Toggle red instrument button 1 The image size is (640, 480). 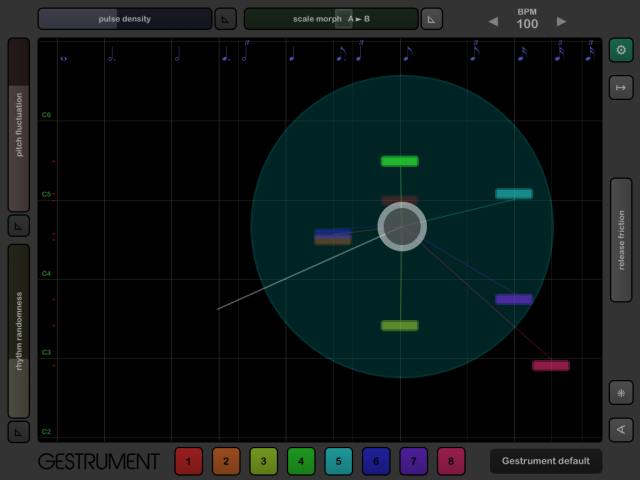pyautogui.click(x=189, y=461)
